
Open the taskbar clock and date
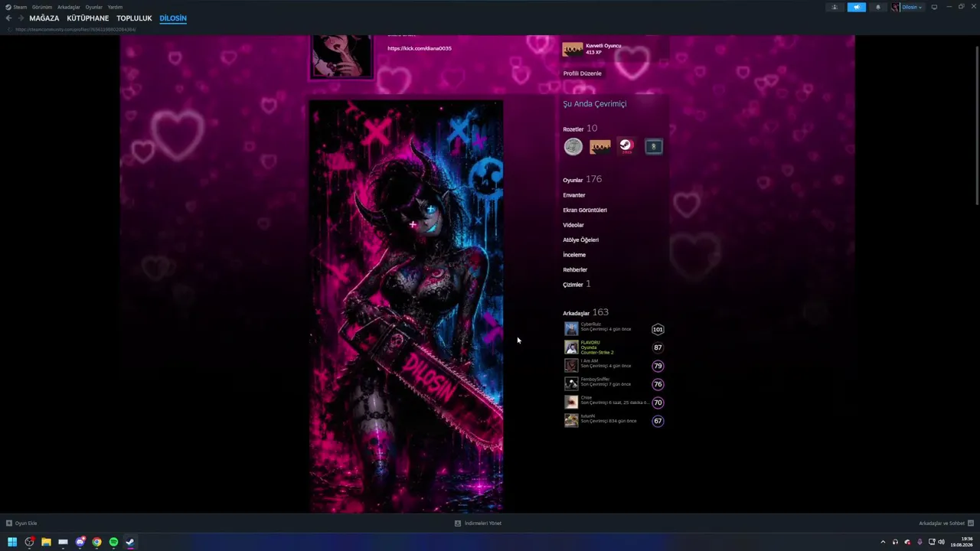point(962,542)
